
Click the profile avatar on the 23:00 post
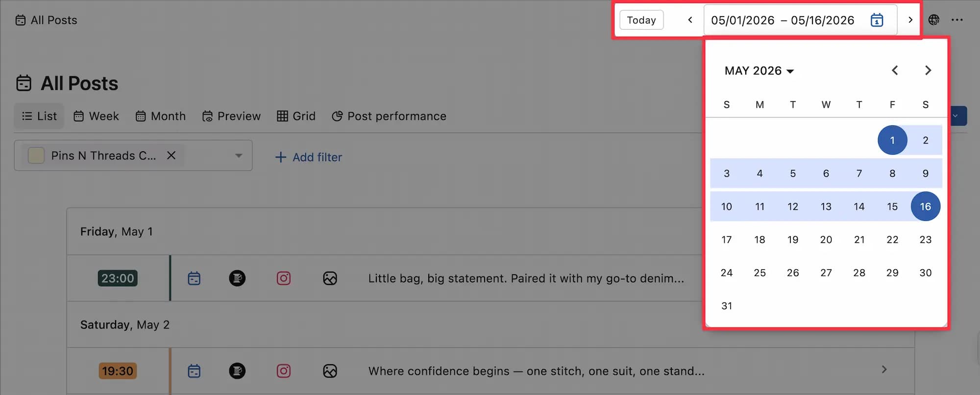click(x=237, y=279)
